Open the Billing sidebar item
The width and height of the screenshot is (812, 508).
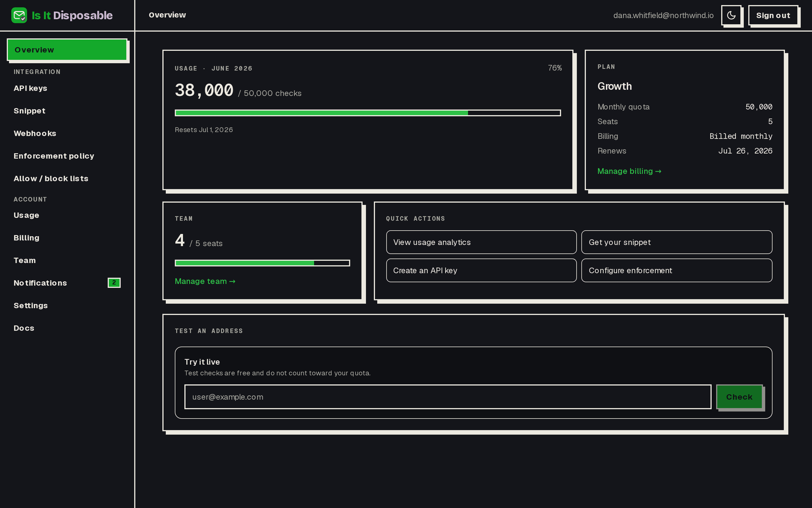67,238
